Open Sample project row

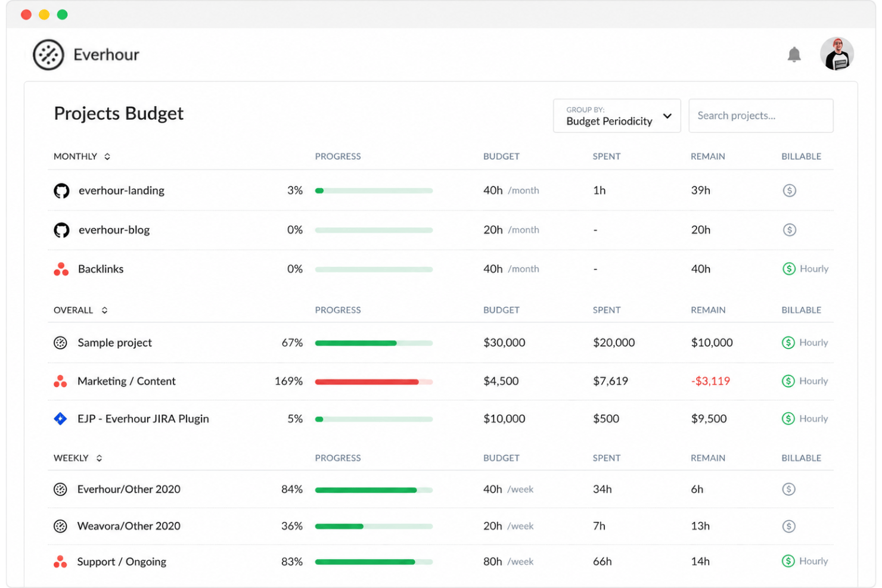[440, 343]
